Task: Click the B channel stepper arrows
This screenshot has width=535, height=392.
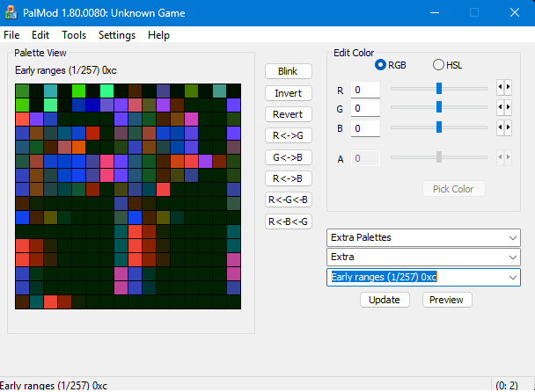Action: (503, 128)
